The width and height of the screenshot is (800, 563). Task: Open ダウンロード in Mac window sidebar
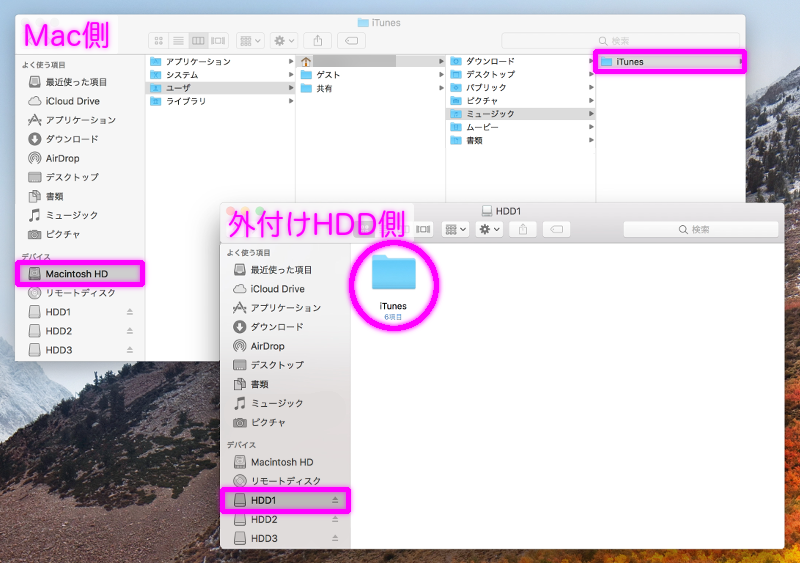click(x=63, y=139)
